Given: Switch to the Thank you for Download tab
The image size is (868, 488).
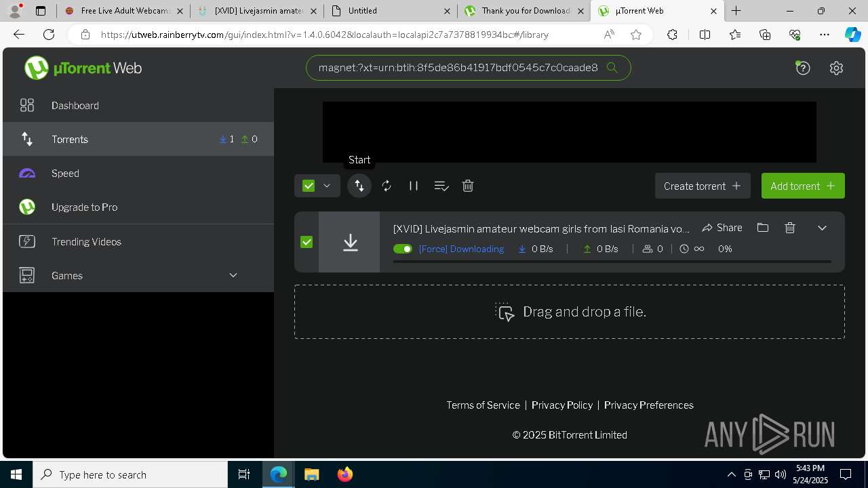Looking at the screenshot, I should (x=524, y=11).
